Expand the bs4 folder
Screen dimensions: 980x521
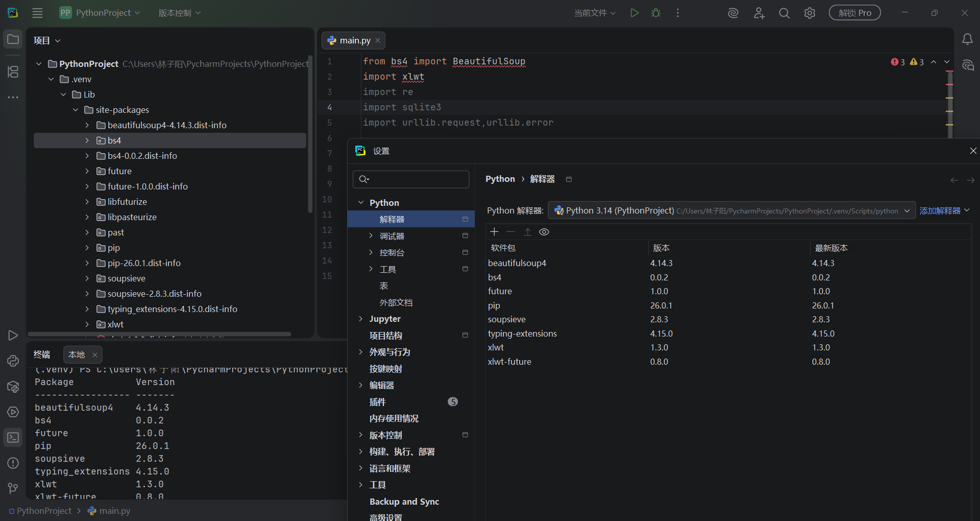(x=87, y=140)
